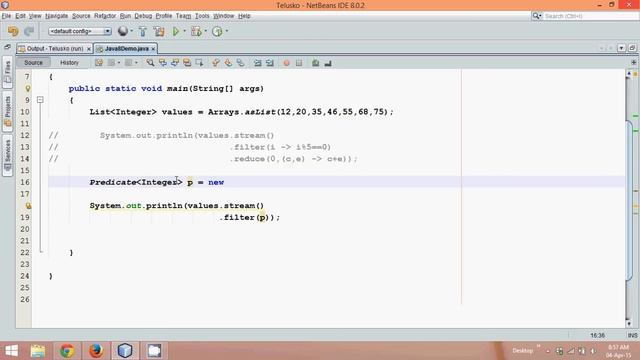This screenshot has height=360, width=640.
Task: Switch to History view
Action: pyautogui.click(x=69, y=62)
